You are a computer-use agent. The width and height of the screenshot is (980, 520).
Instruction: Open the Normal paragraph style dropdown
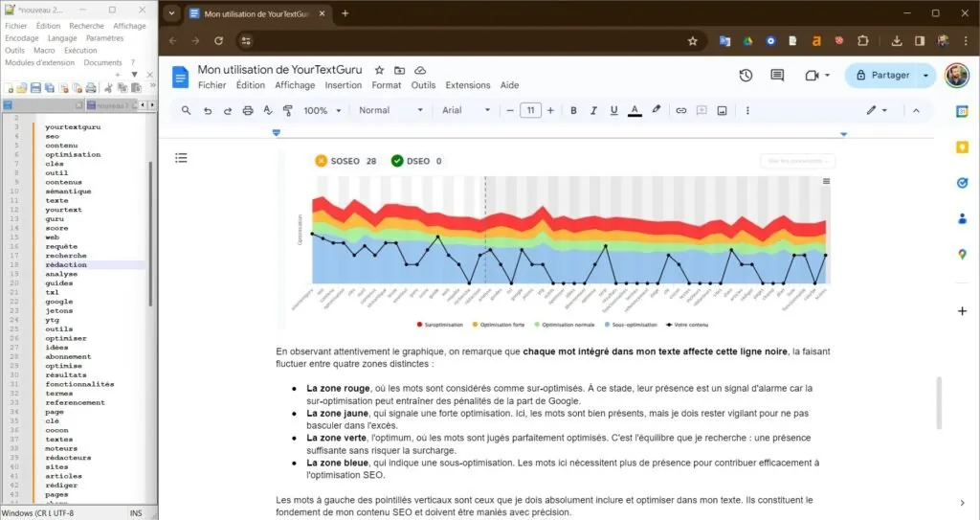pyautogui.click(x=390, y=110)
